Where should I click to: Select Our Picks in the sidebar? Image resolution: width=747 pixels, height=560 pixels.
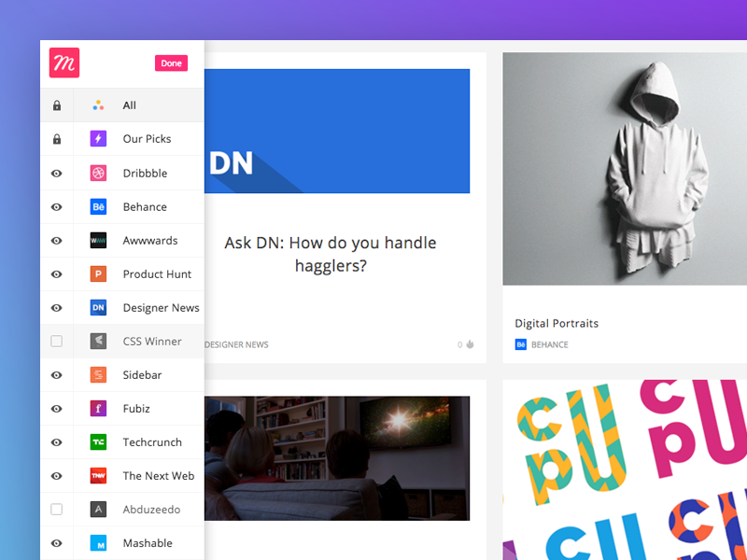pyautogui.click(x=147, y=138)
